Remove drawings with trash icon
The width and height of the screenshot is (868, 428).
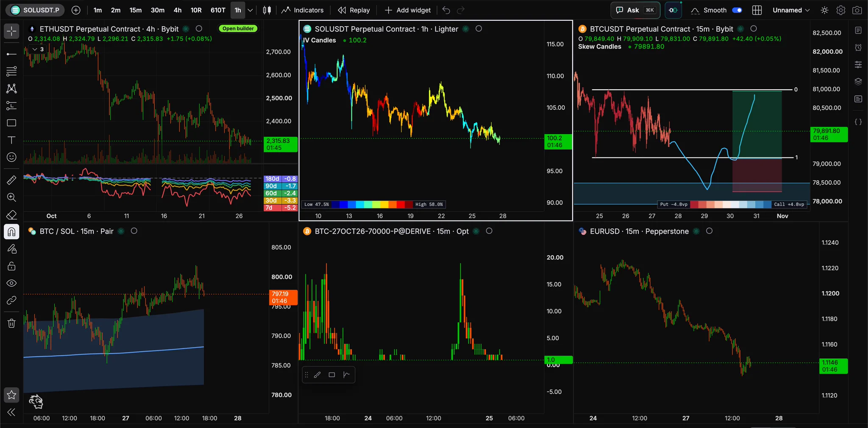pyautogui.click(x=11, y=323)
